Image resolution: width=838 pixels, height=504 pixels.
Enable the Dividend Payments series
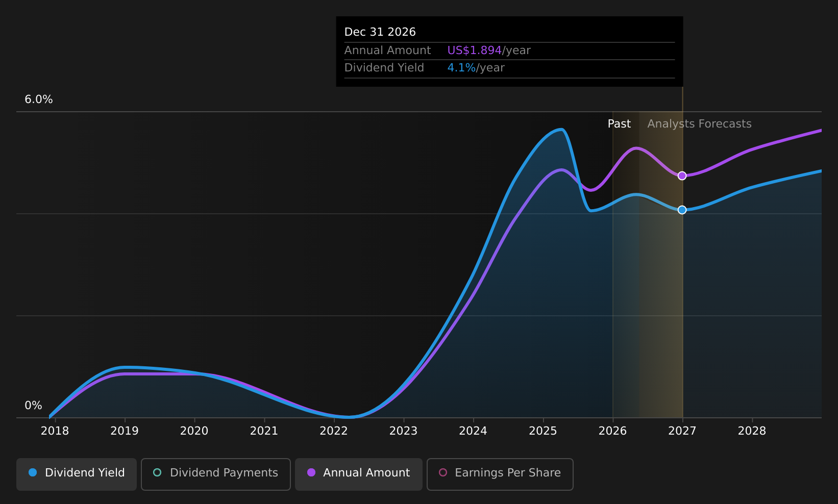pyautogui.click(x=216, y=474)
